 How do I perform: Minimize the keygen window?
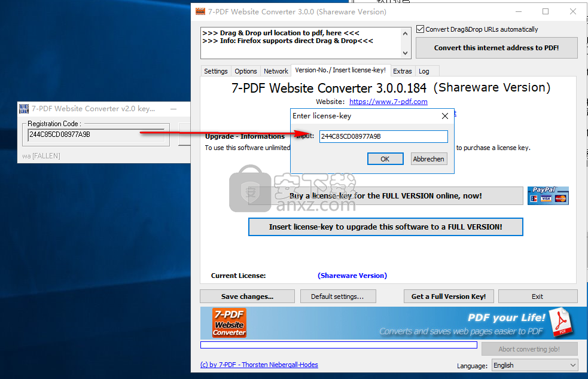[x=173, y=109]
